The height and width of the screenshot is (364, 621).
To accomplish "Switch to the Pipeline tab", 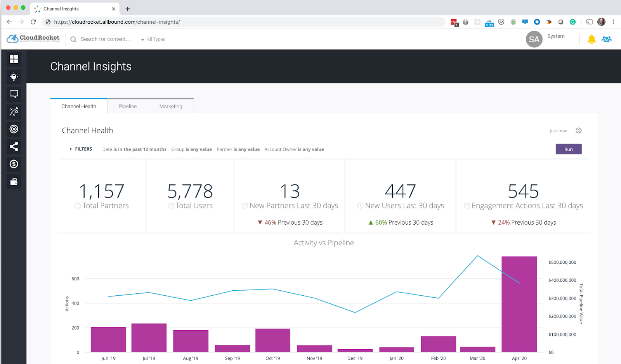I will pos(128,106).
